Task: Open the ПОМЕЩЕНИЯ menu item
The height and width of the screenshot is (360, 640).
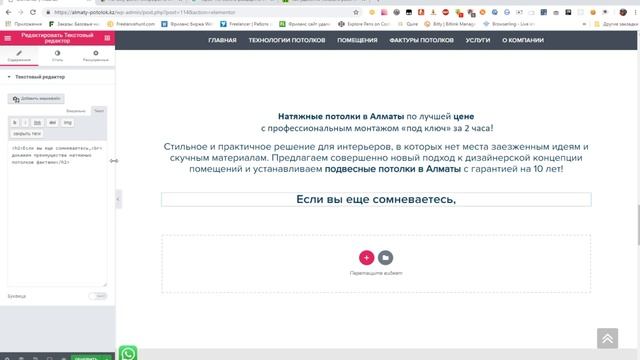Action: click(357, 40)
